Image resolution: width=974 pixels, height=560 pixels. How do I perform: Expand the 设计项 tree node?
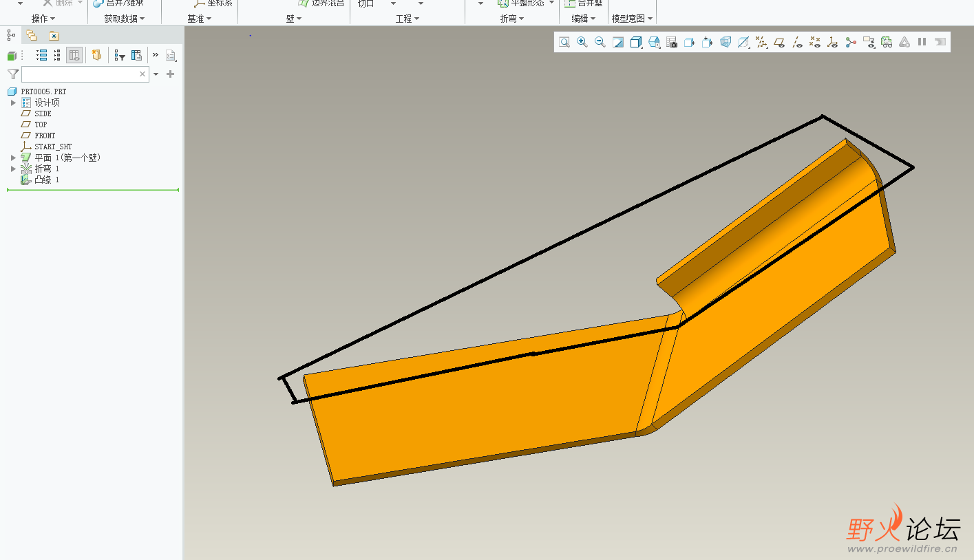[x=13, y=103]
